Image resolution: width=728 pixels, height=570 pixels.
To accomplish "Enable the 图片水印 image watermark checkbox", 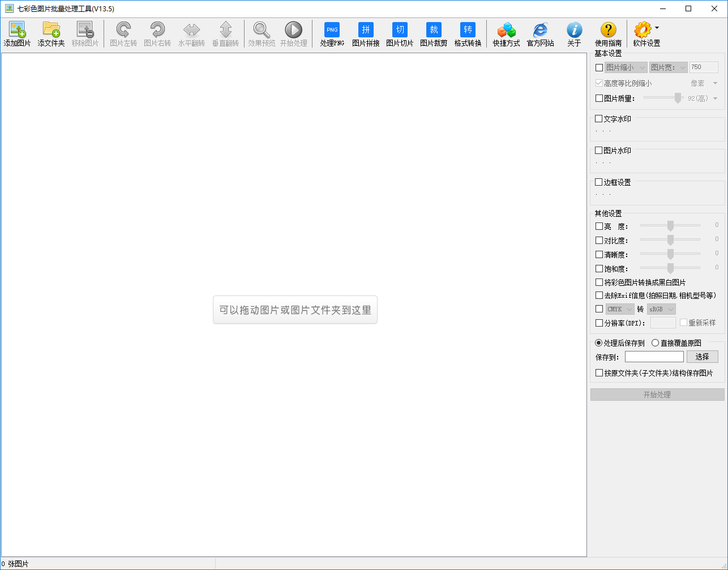I will [599, 151].
